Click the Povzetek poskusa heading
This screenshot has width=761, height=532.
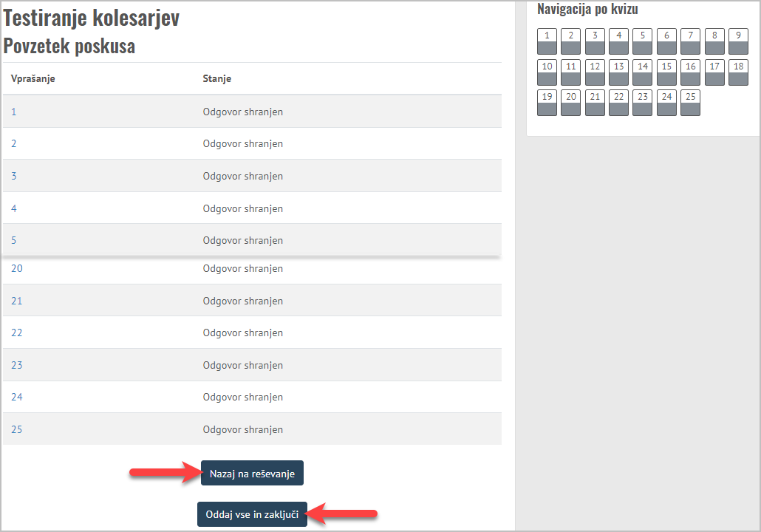click(69, 46)
